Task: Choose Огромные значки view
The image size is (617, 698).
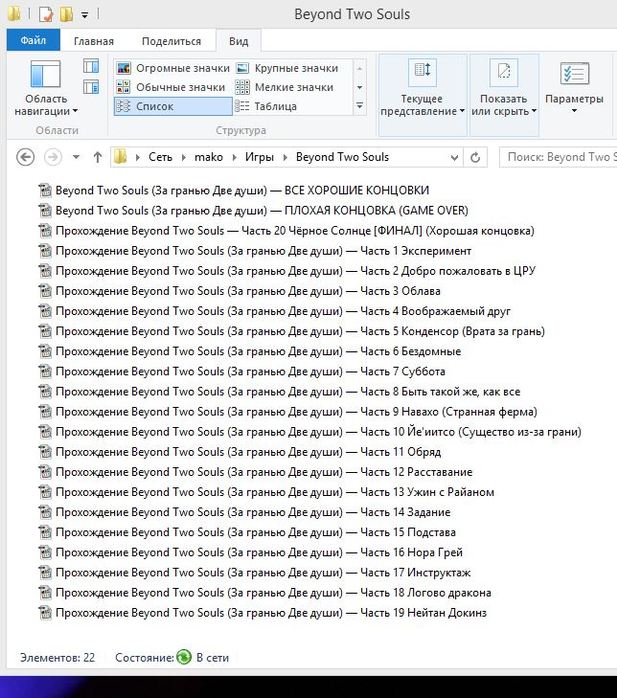Action: 173,68
